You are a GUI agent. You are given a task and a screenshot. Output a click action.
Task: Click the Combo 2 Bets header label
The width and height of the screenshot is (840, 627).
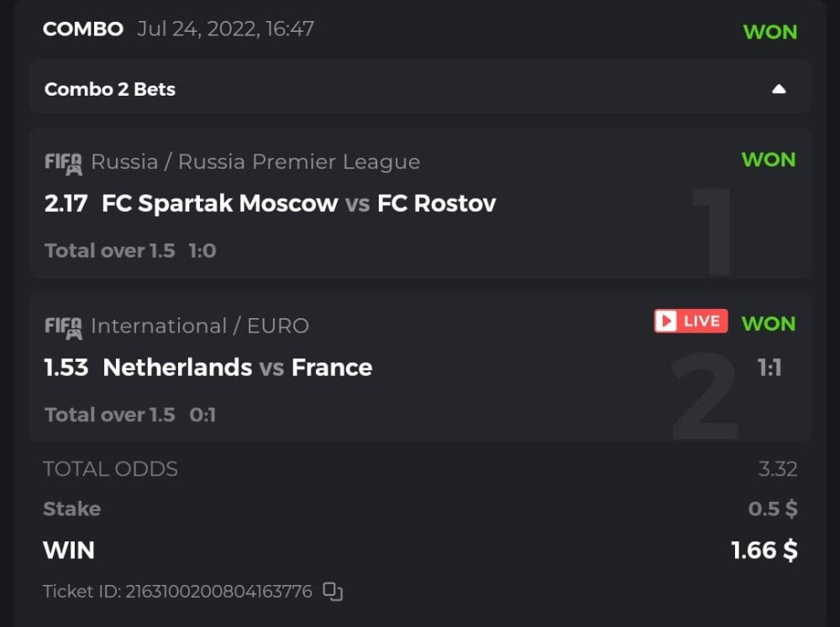[x=110, y=89]
